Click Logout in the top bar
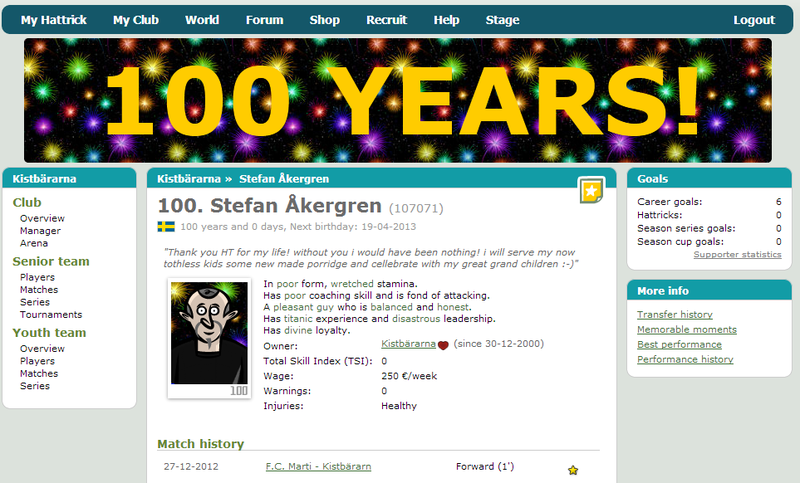Image resolution: width=800 pixels, height=483 pixels. coord(754,20)
